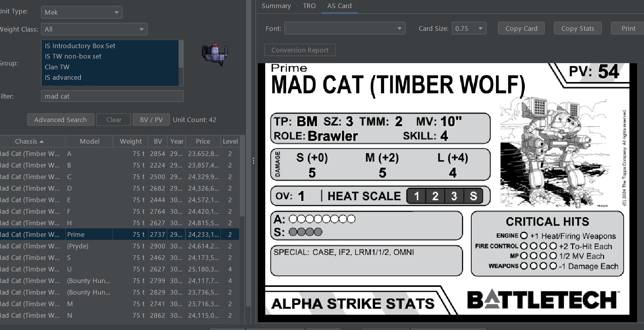
Task: Select the Mad Cat model F row
Action: [x=120, y=211]
